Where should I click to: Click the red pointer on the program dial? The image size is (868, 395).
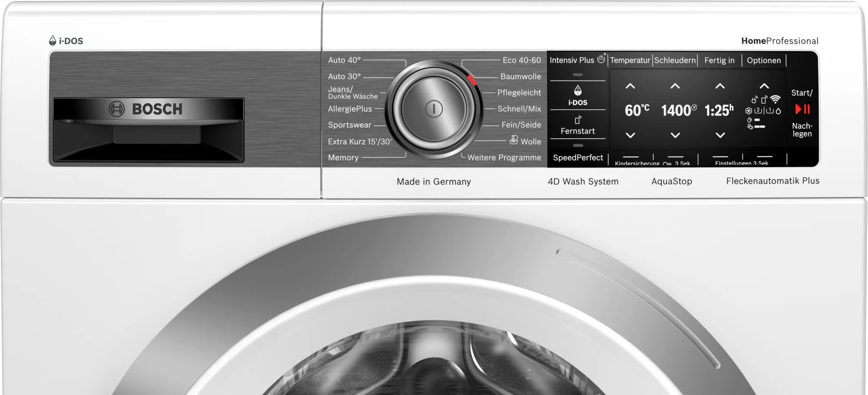coord(472,80)
